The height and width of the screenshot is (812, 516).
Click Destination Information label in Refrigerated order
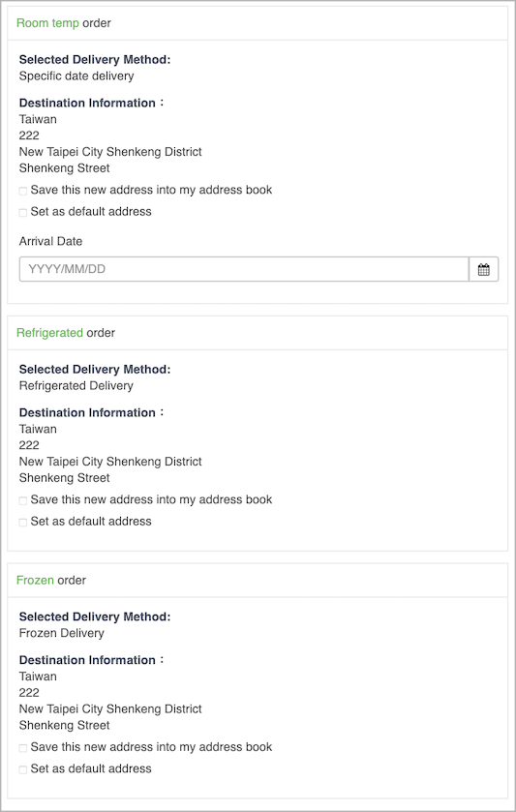click(91, 412)
